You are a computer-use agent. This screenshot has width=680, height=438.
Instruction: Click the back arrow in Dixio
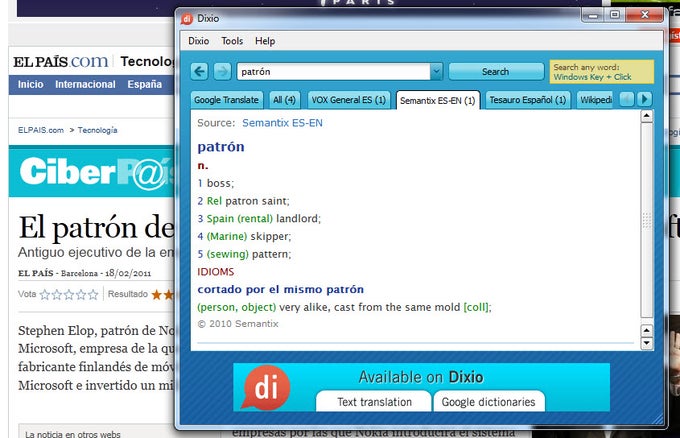[x=199, y=72]
